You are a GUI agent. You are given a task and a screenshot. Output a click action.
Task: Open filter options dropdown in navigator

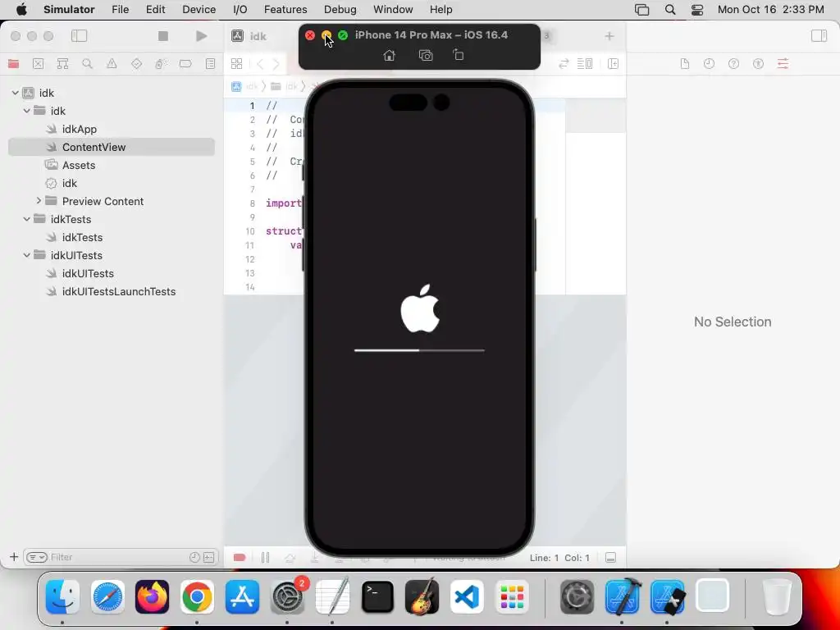tap(37, 557)
